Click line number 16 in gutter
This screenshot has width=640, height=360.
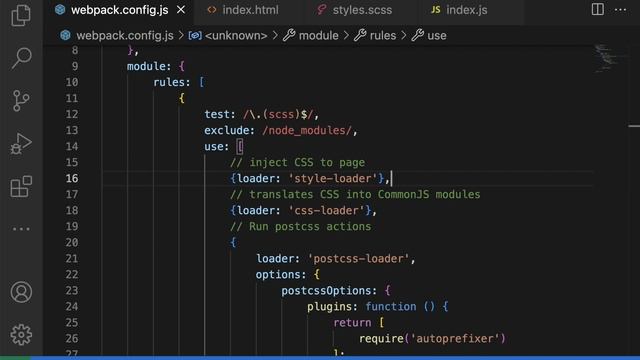point(72,178)
